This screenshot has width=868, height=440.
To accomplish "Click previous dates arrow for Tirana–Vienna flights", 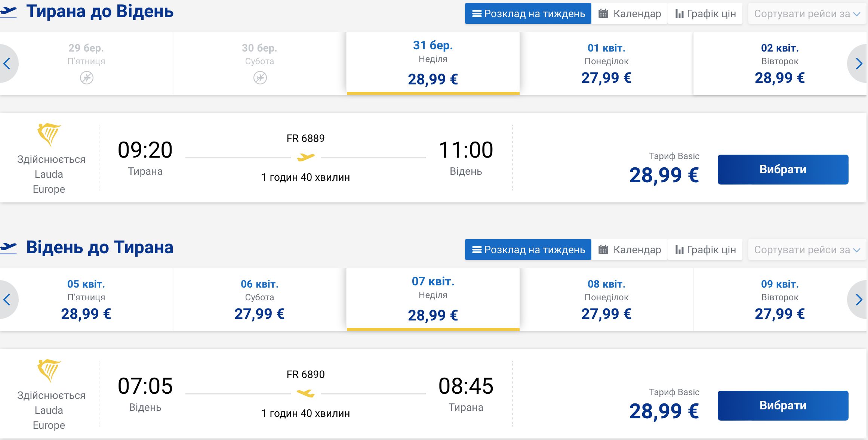I will [7, 63].
